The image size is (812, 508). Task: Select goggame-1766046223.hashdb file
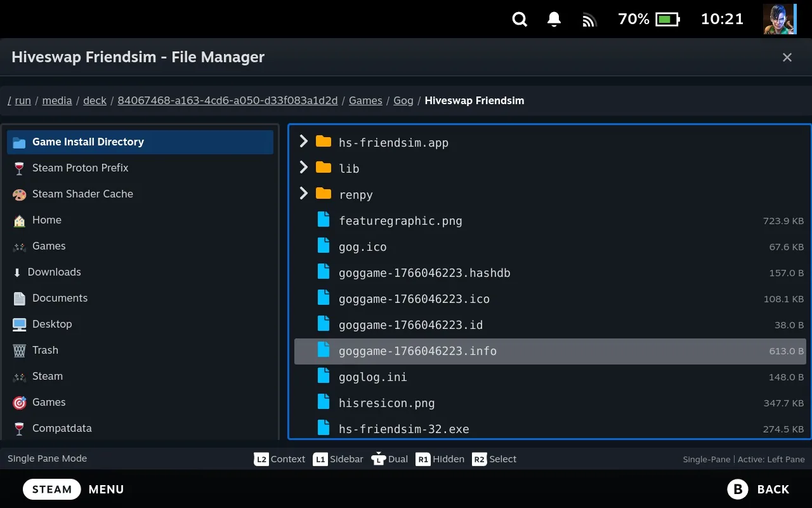550,273
